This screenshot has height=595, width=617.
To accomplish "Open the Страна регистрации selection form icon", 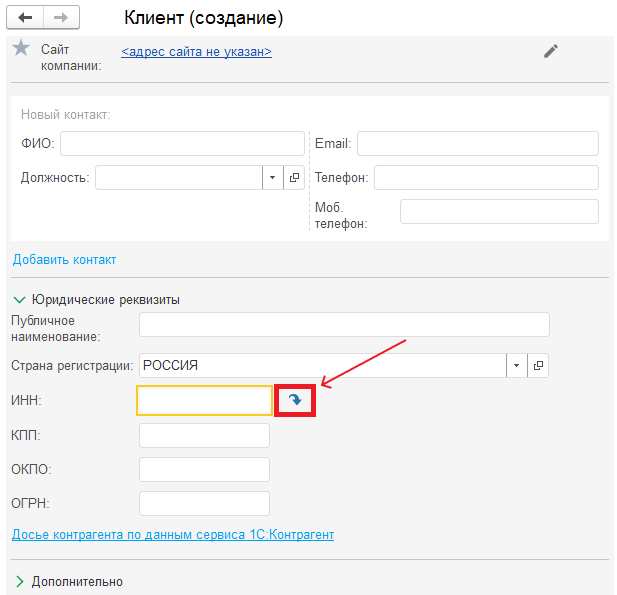I will point(538,366).
